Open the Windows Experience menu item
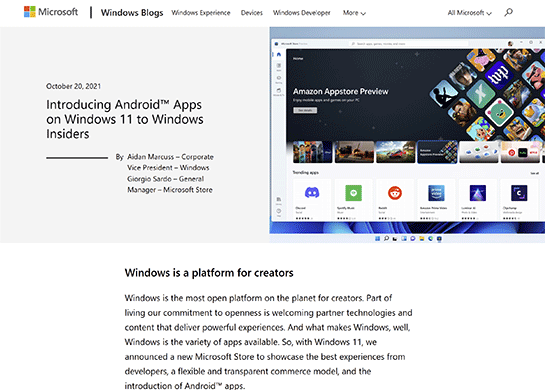Screen dimensions: 545x390 (x=201, y=13)
